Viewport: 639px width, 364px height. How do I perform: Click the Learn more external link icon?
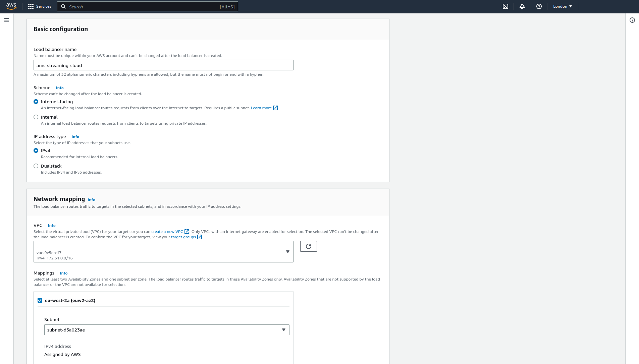275,108
